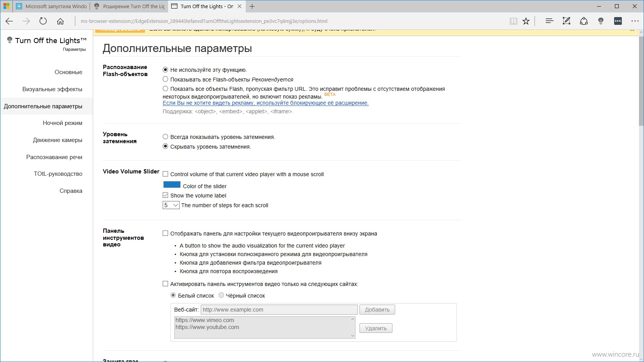
Task: Select 'Чёрный список' radio
Action: click(x=221, y=295)
